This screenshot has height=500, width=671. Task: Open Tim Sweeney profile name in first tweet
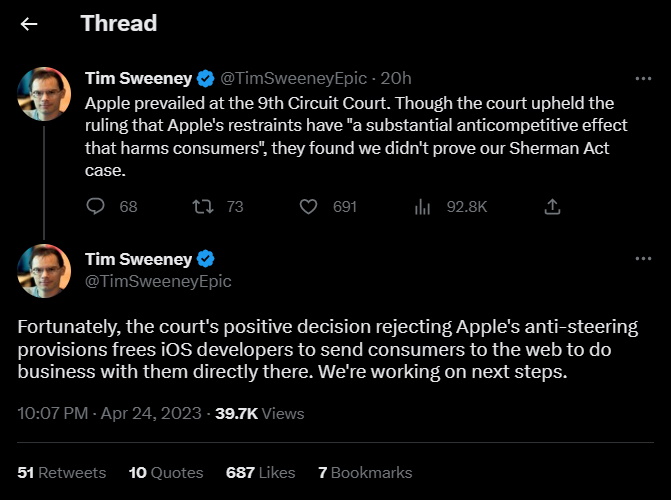[x=138, y=78]
